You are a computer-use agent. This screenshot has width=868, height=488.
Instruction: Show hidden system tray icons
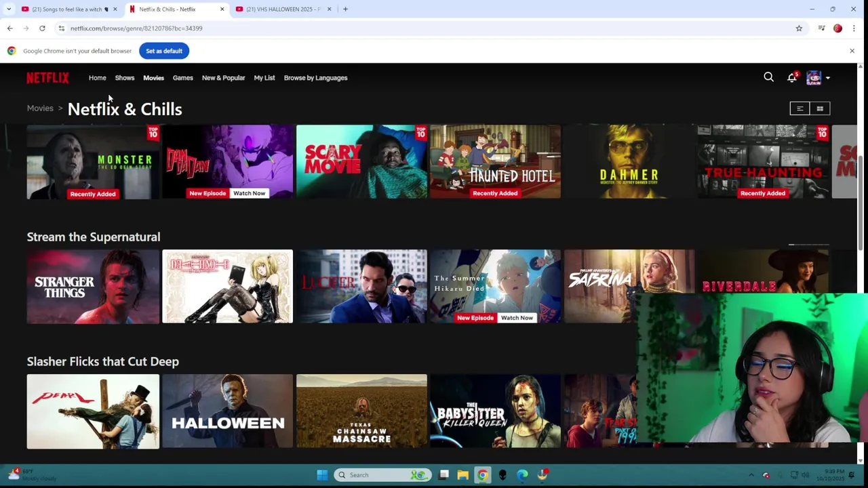751,475
